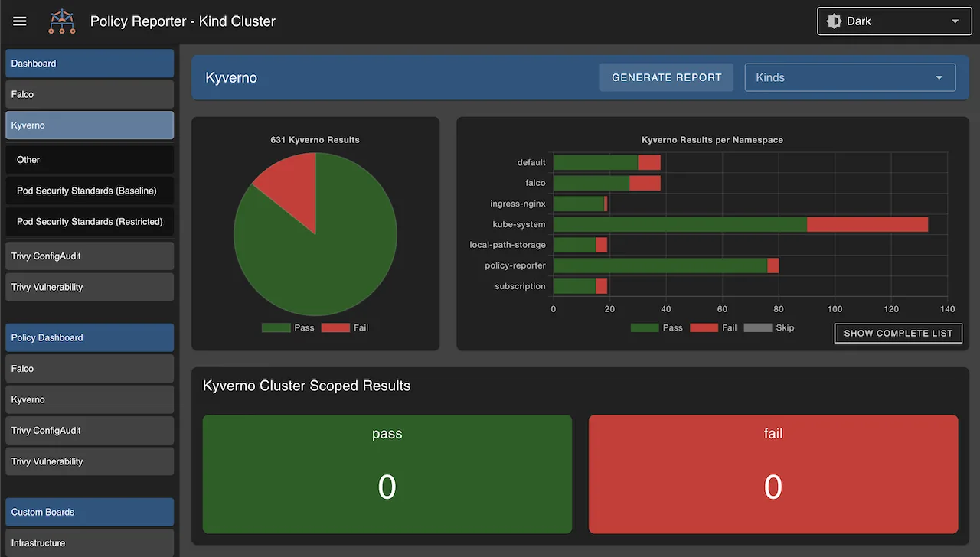Screen dimensions: 980x557
Task: Open the navigation hamburger menu
Action: coord(19,21)
